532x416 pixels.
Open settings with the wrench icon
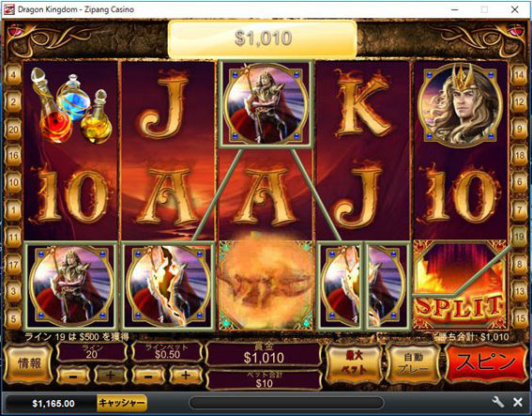[x=497, y=403]
